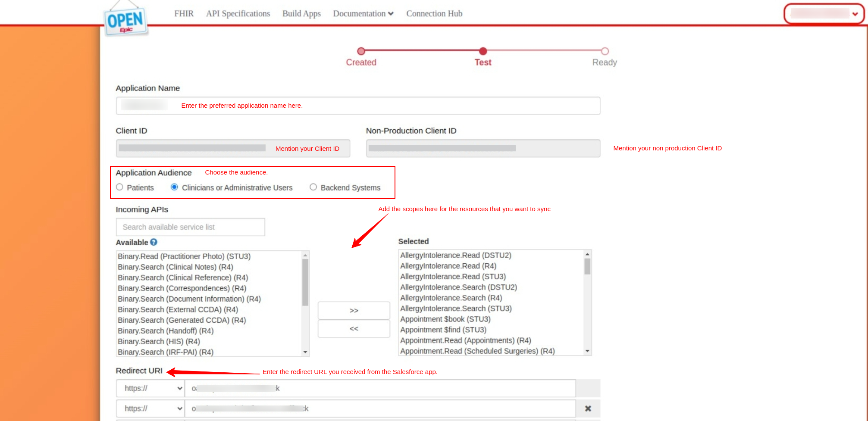Open the FHIR menu item

(184, 14)
